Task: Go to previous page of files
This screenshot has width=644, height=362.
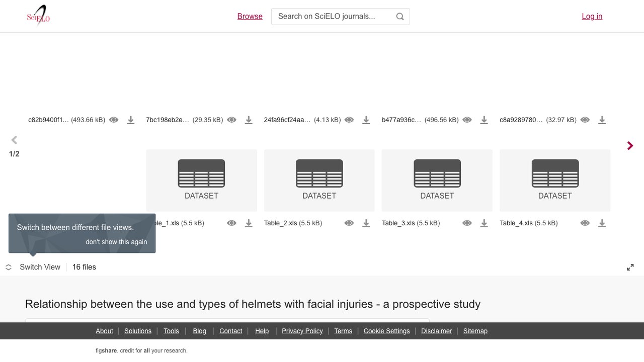Action: click(14, 140)
